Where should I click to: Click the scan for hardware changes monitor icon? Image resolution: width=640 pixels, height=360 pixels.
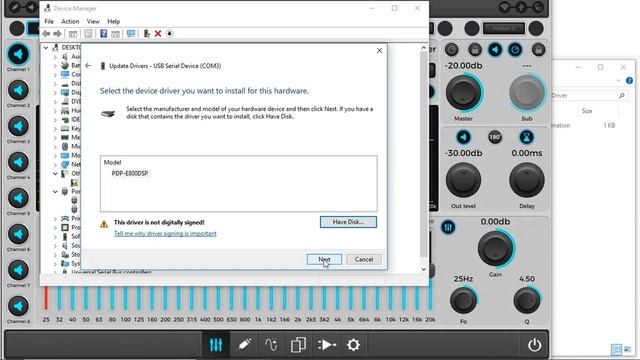pos(131,34)
